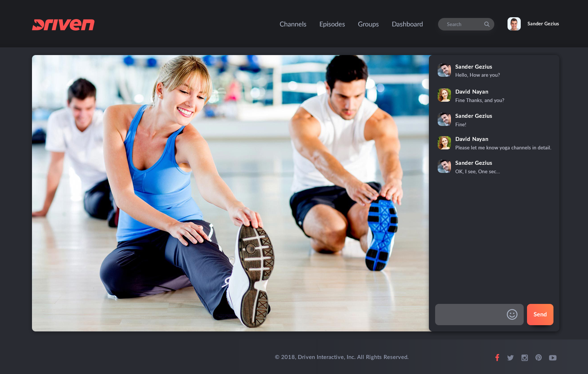588x374 pixels.
Task: Click the chat message input box
Action: pyautogui.click(x=470, y=315)
